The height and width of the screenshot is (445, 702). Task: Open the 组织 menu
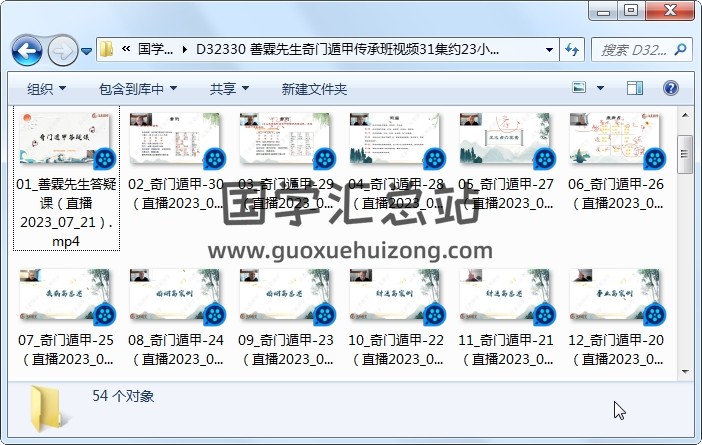click(46, 89)
